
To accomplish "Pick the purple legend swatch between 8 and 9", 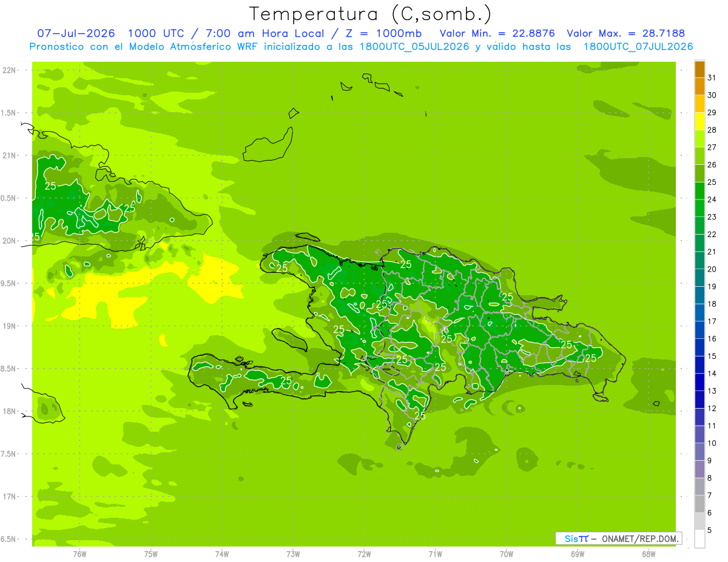I will point(699,470).
